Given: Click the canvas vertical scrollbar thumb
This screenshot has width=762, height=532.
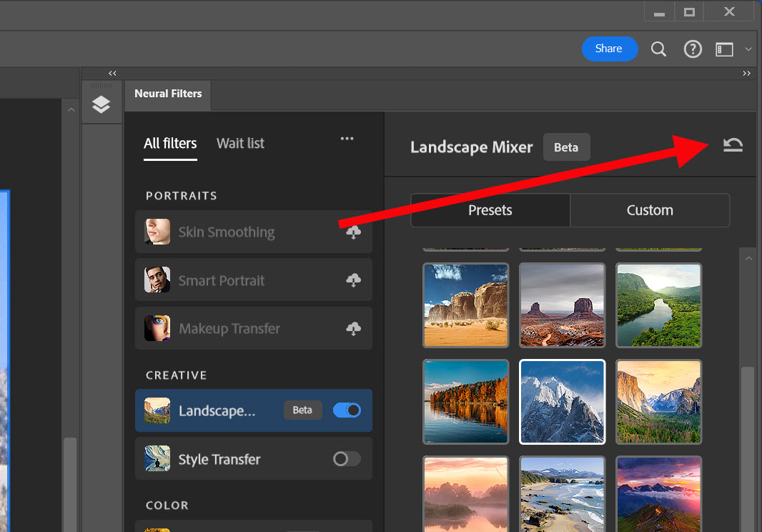Looking at the screenshot, I should click(x=70, y=484).
